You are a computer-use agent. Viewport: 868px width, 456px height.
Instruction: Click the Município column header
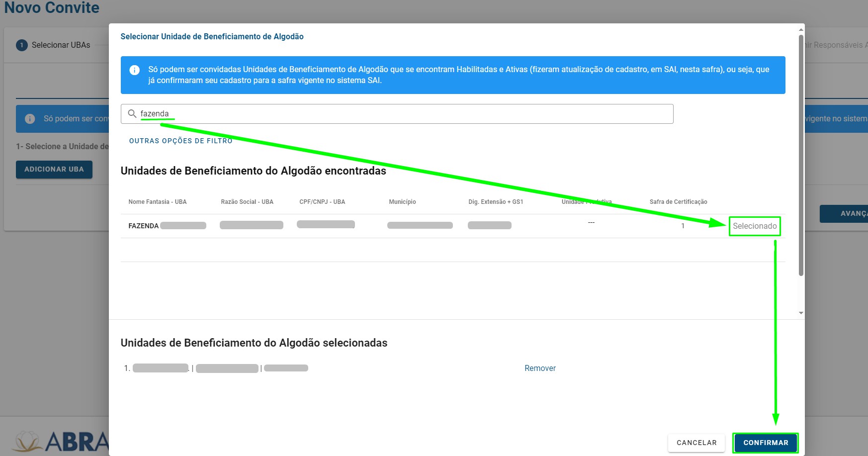pos(402,202)
